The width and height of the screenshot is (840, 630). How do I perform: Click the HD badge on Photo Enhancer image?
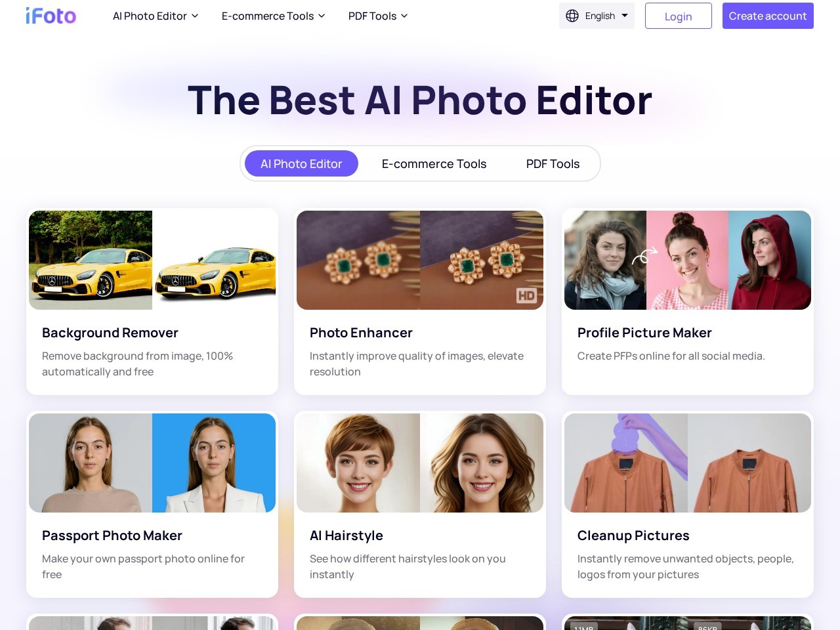(x=525, y=295)
